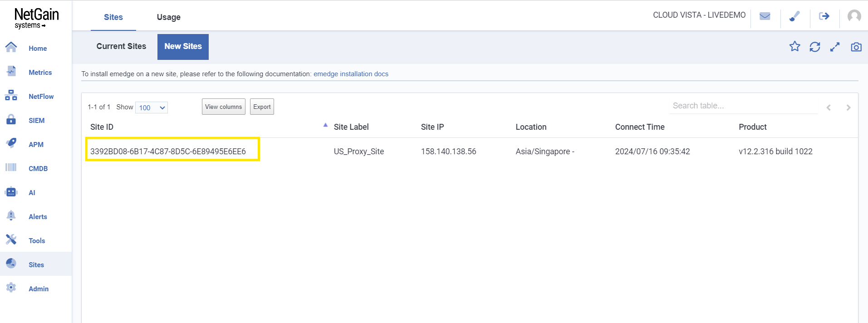The image size is (868, 323).
Task: Sort by Connect Time column header
Action: point(640,127)
